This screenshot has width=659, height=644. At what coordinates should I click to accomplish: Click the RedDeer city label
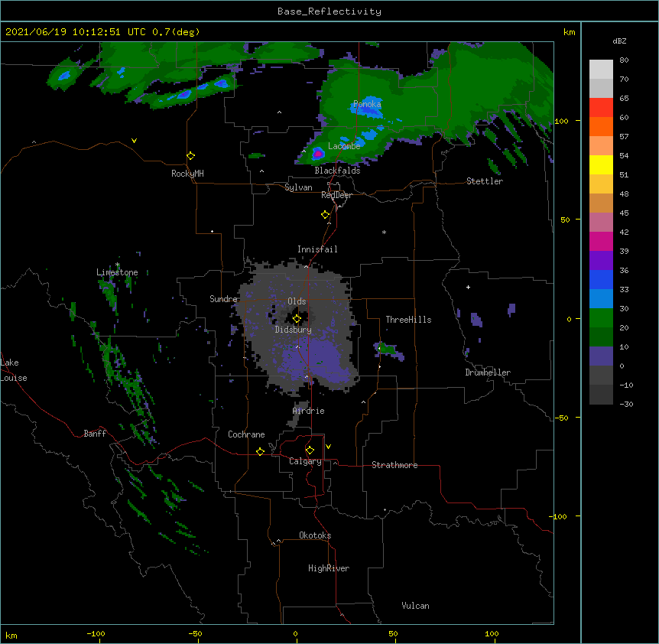pyautogui.click(x=336, y=195)
